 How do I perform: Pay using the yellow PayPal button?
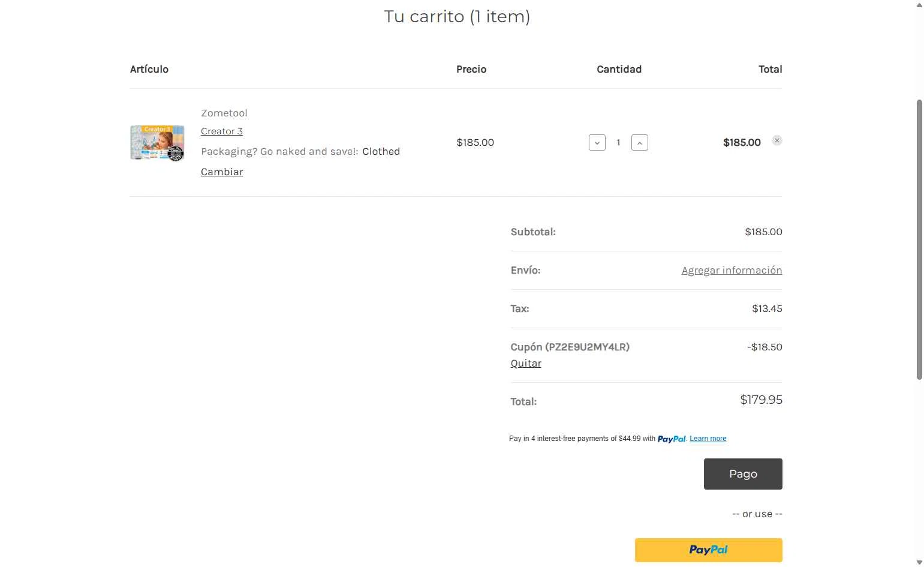tap(708, 550)
